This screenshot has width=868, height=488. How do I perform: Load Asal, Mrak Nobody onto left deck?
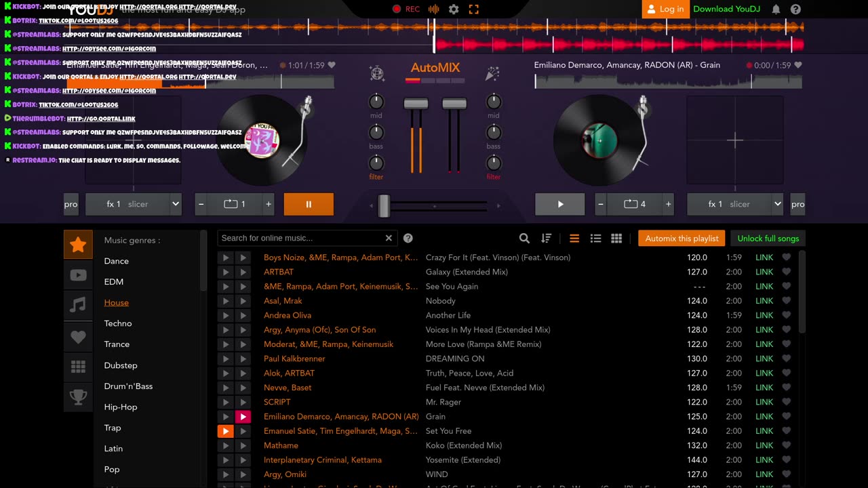click(225, 301)
